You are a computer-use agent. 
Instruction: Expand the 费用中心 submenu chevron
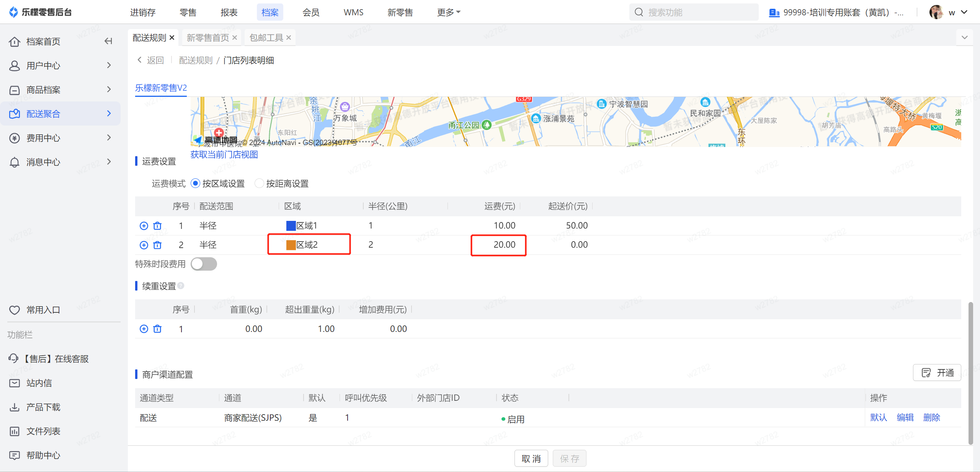(x=109, y=138)
